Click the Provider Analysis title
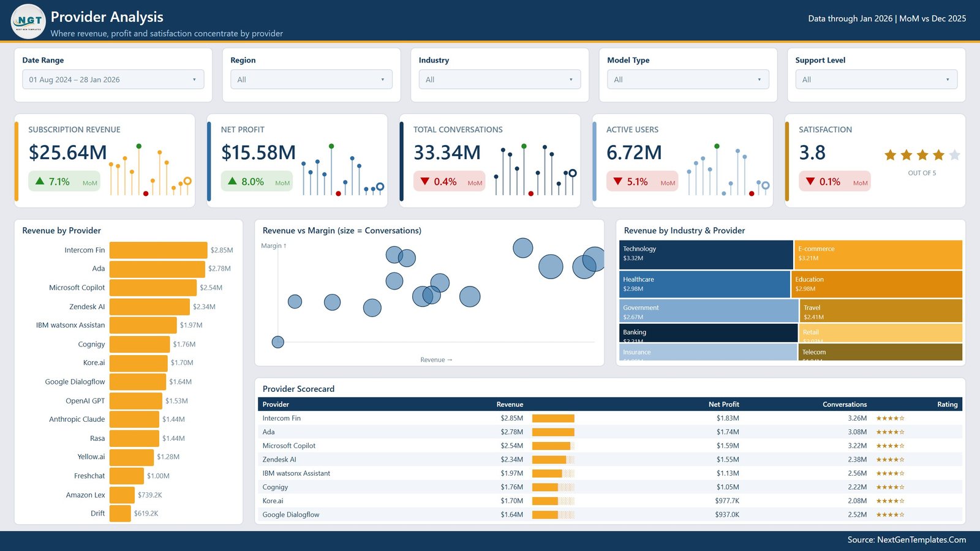The width and height of the screenshot is (980, 551). [107, 17]
